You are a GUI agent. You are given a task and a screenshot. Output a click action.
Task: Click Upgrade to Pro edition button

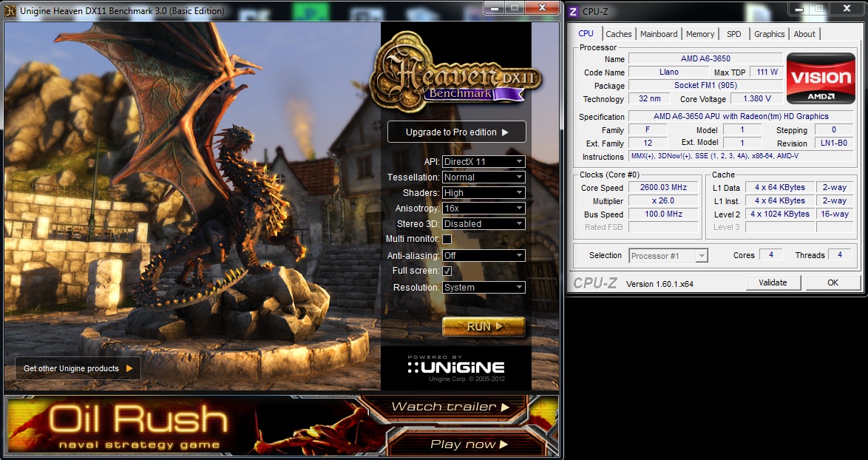click(x=457, y=132)
